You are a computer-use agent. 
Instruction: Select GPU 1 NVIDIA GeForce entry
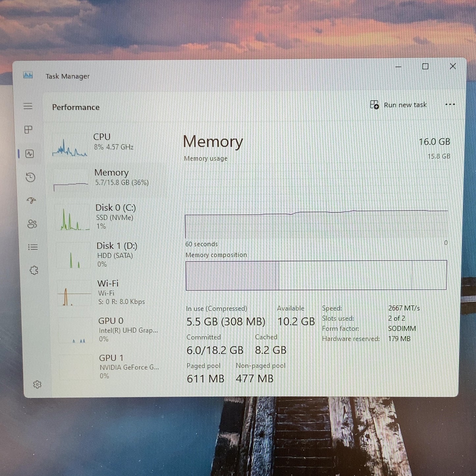(112, 366)
